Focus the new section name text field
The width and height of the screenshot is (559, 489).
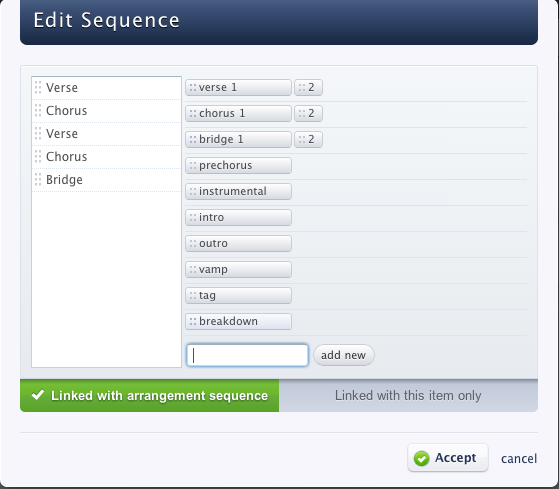coord(247,355)
